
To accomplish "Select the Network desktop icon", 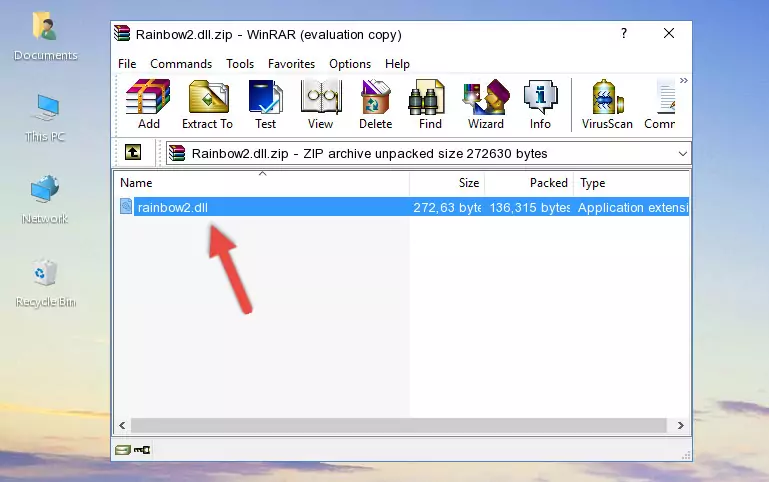I will [x=45, y=199].
